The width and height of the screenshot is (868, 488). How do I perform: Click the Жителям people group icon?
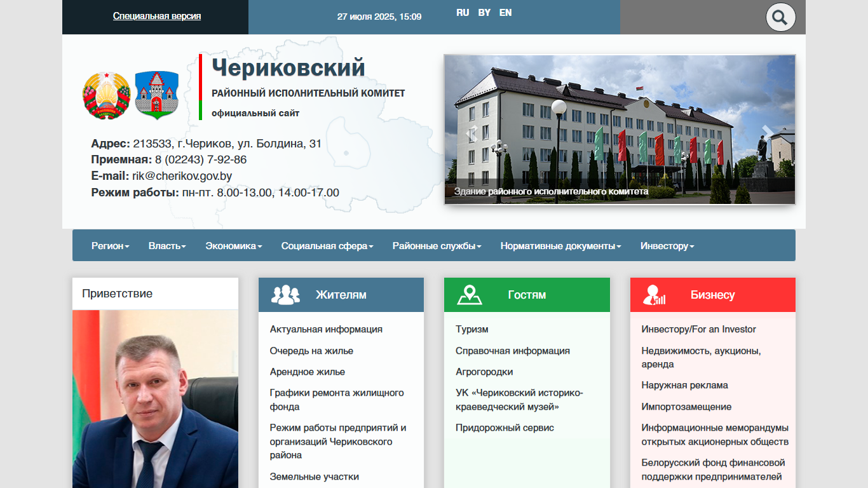point(285,295)
